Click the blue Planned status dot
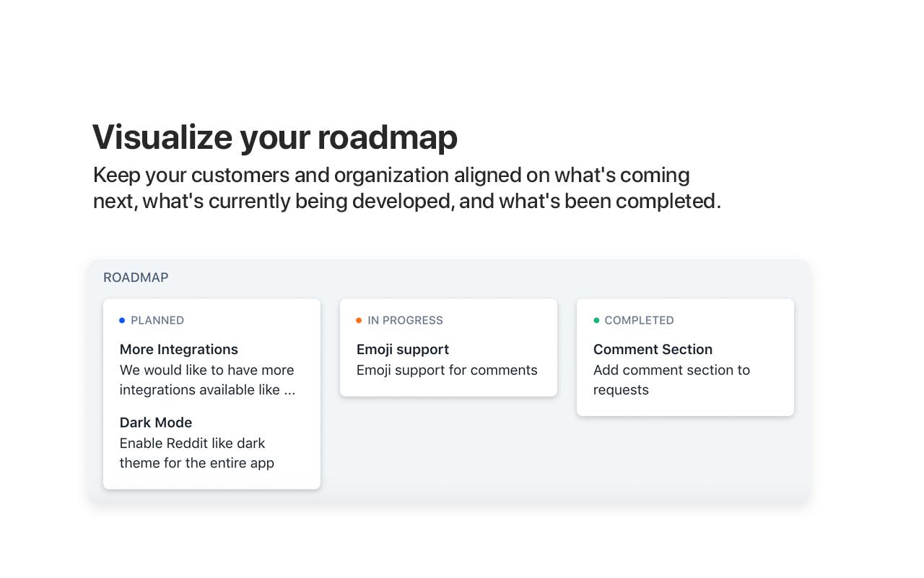This screenshot has height=578, width=924. point(122,320)
